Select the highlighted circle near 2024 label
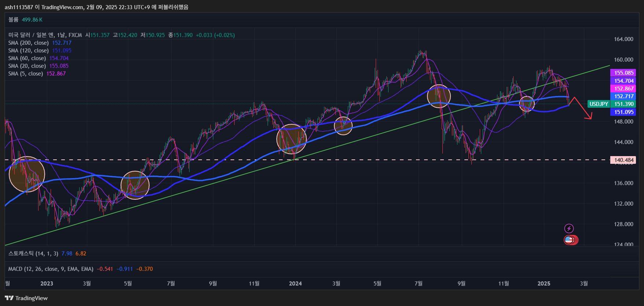The image size is (644, 306). point(291,139)
